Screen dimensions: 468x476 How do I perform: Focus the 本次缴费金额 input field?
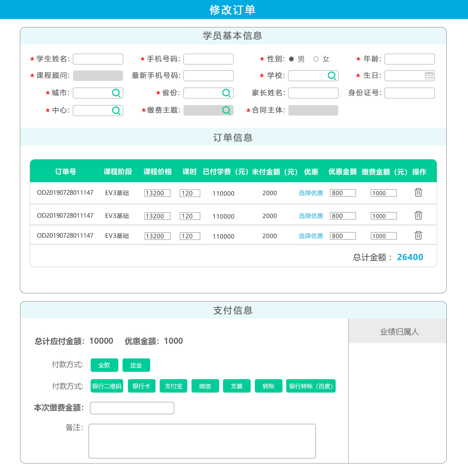(132, 408)
